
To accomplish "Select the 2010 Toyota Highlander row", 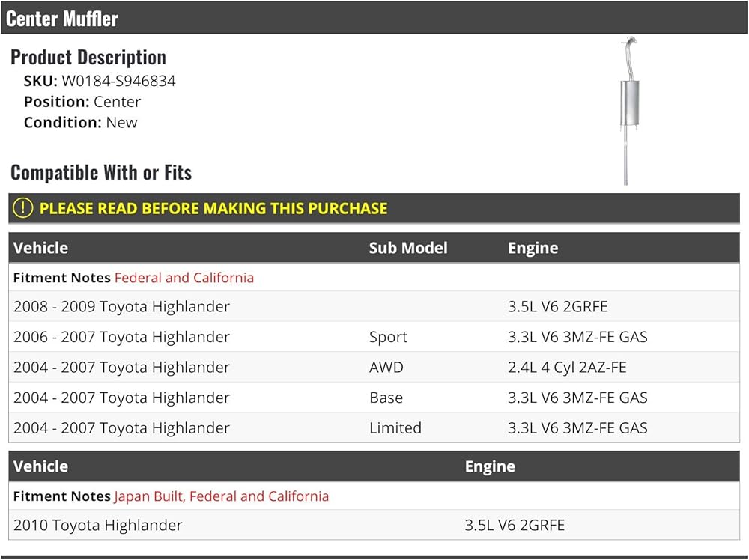I will (374, 525).
